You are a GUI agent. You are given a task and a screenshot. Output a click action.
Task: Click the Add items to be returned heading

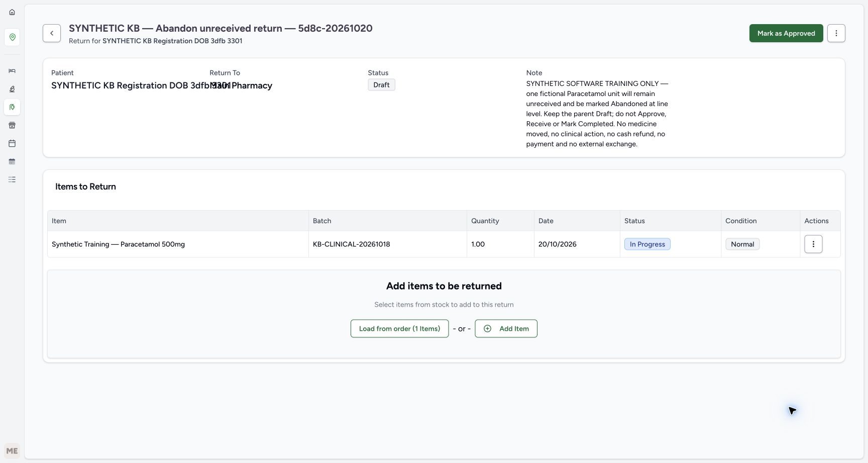(444, 286)
